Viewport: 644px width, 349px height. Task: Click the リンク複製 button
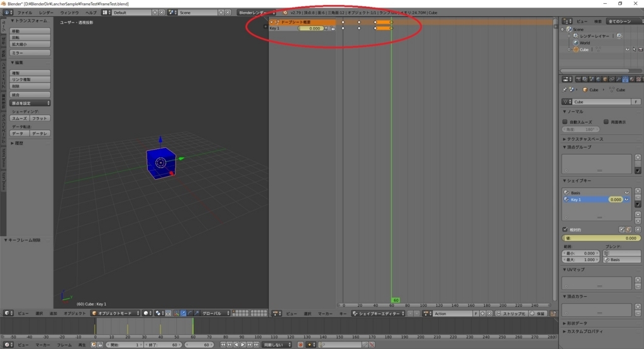(30, 80)
